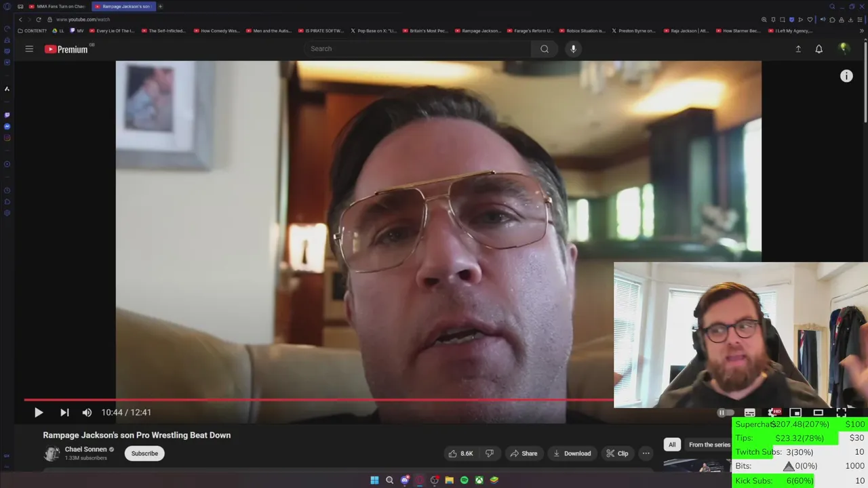Viewport: 868px width, 488px height.
Task: Switch to theater mode view
Action: [x=818, y=412]
